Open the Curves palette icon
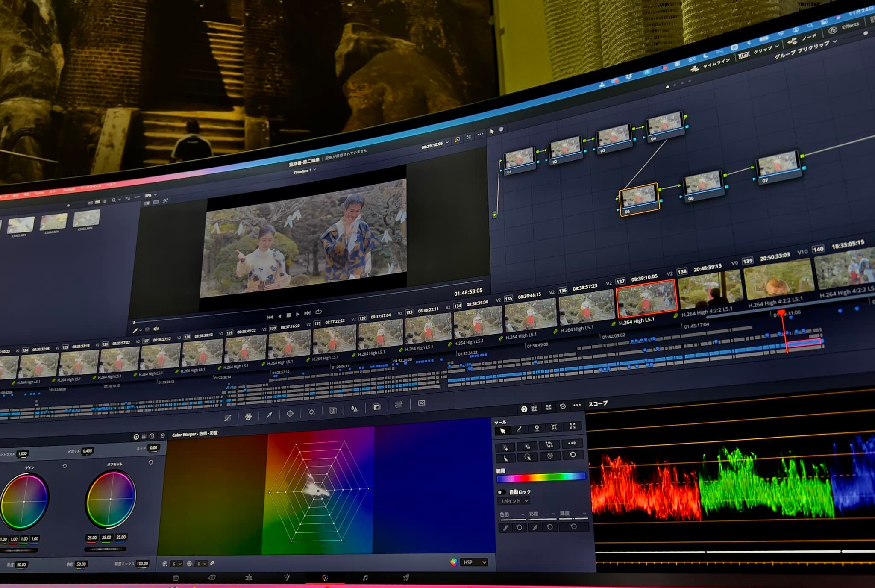875x588 pixels. 228,418
